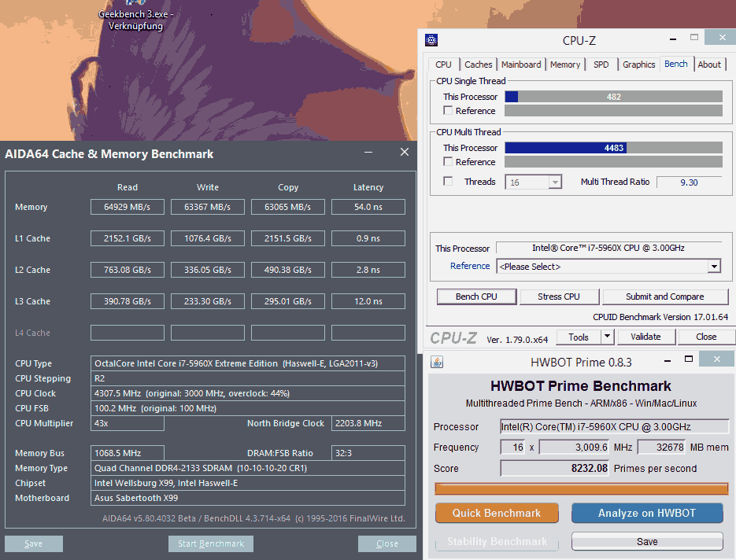
Task: Start the Stress CPU test
Action: click(559, 297)
